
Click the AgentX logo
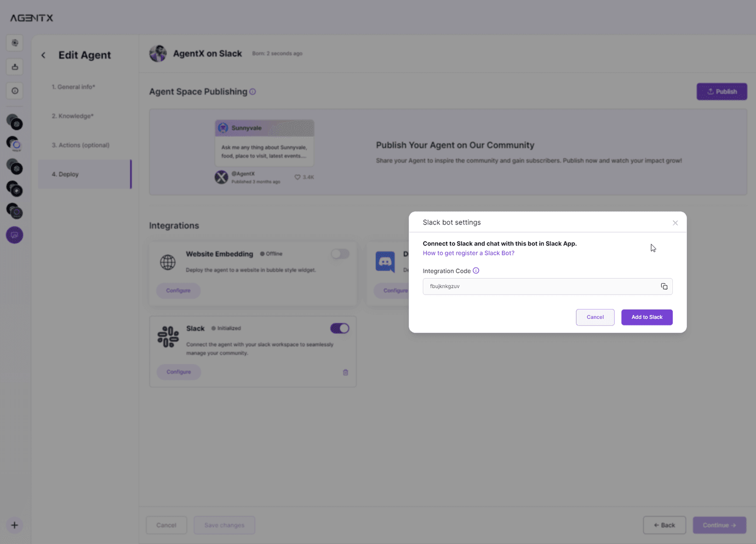pos(32,18)
